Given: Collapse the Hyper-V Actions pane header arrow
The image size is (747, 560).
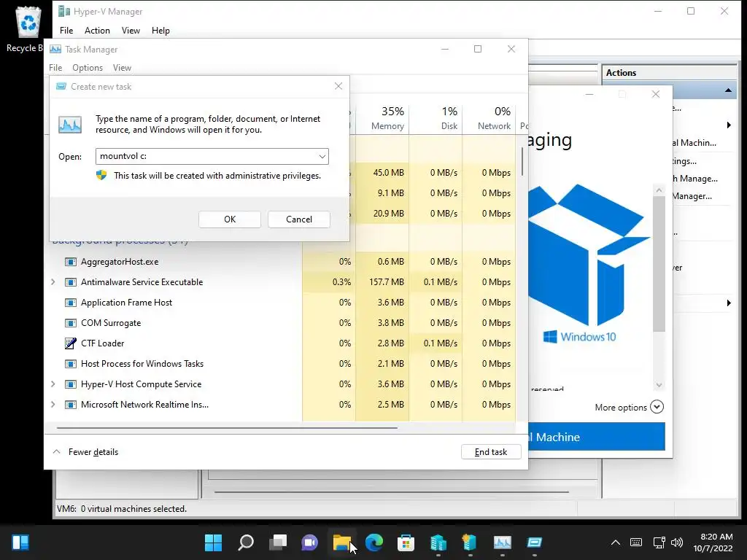Looking at the screenshot, I should [x=728, y=90].
